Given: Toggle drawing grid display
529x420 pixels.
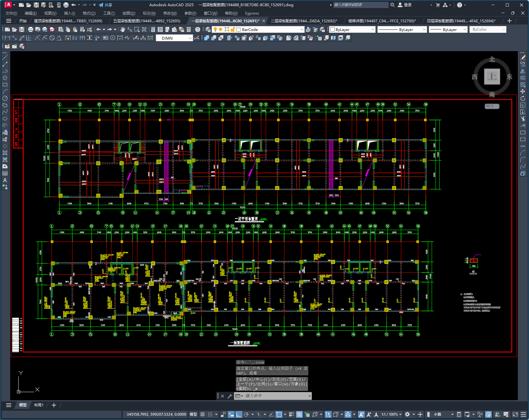Looking at the screenshot, I should (x=202, y=414).
